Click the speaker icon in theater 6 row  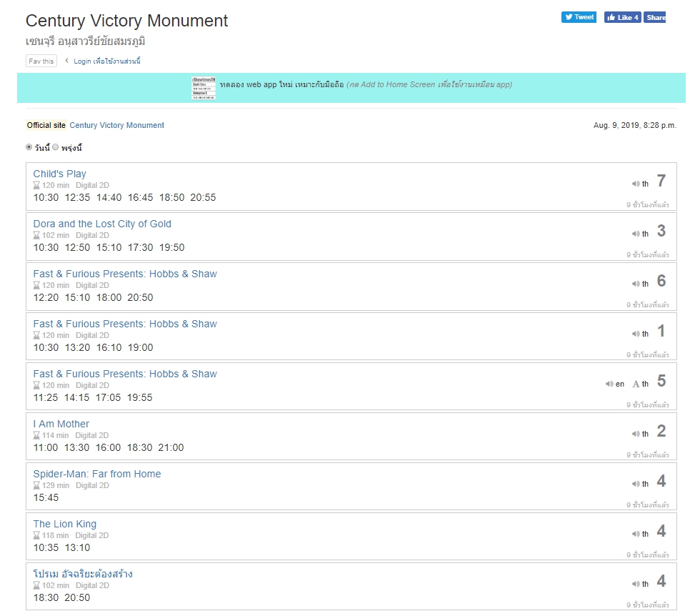point(636,284)
